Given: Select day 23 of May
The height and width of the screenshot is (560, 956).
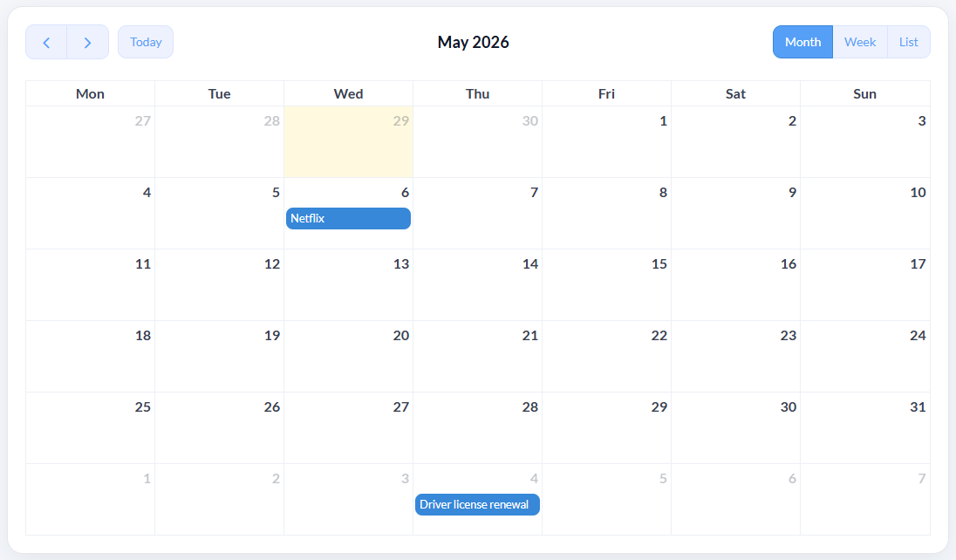Looking at the screenshot, I should tap(736, 356).
